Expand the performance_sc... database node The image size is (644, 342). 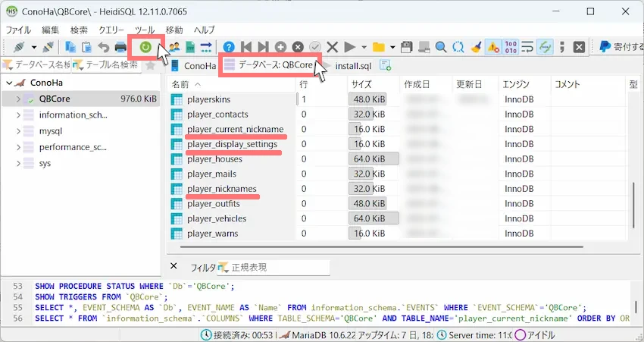tap(18, 147)
